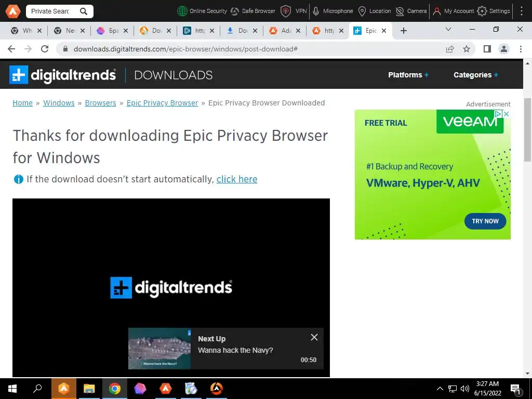Open the profile avatar menu
532x399 pixels.
click(x=504, y=49)
